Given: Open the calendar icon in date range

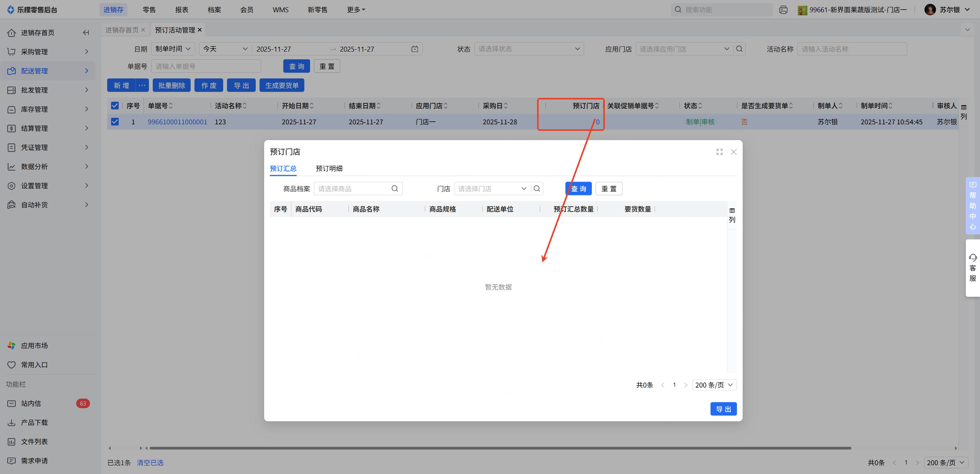Looking at the screenshot, I should tap(415, 49).
